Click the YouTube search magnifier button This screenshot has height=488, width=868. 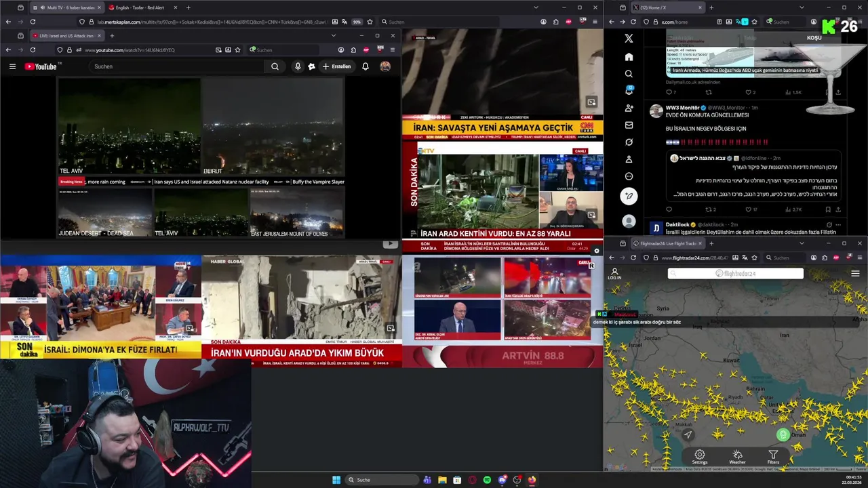point(275,66)
